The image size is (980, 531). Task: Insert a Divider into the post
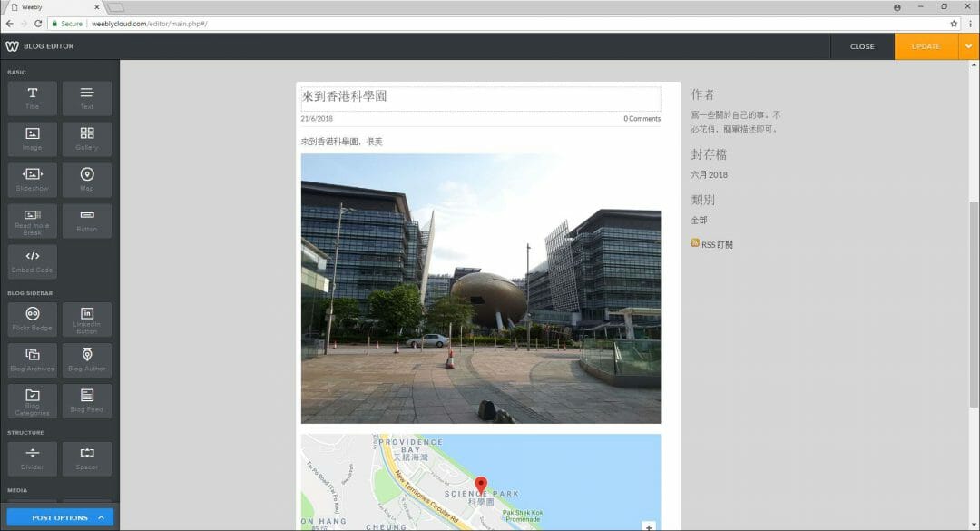point(32,458)
